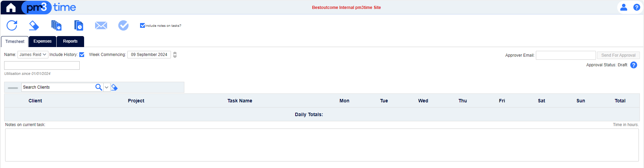644x168 pixels.
Task: Click the envelope email icon
Action: coord(101,25)
